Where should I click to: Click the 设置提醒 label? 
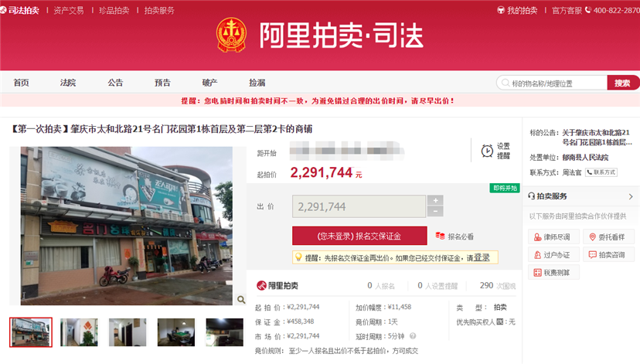coord(503,151)
